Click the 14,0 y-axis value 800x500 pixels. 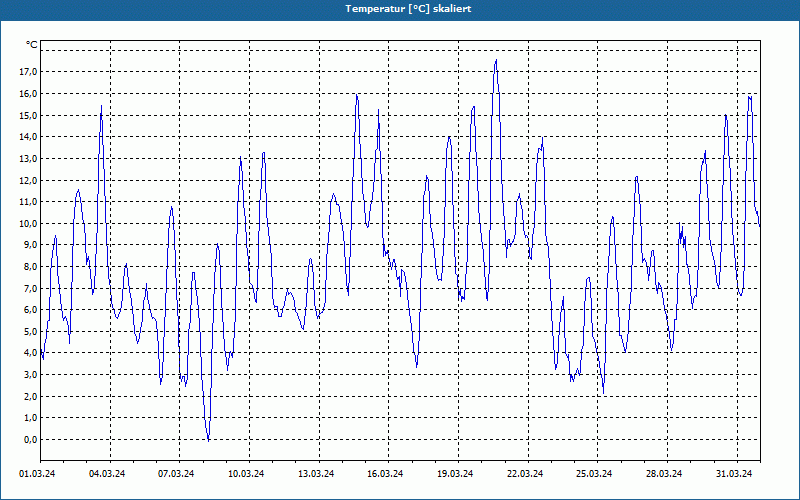click(28, 137)
